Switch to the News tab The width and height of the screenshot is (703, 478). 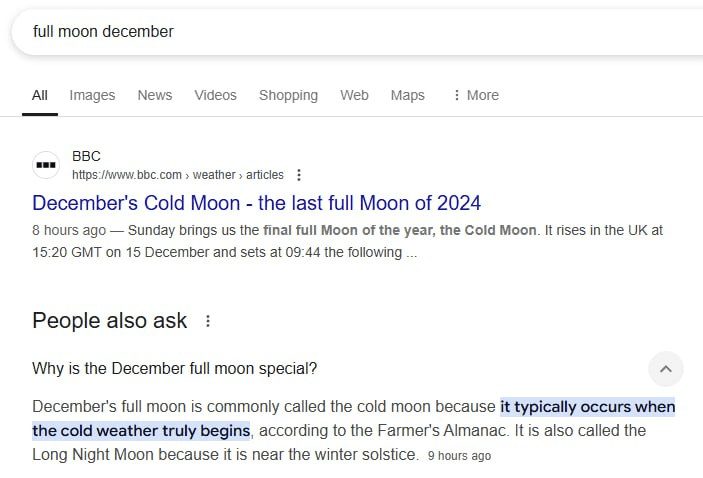155,95
